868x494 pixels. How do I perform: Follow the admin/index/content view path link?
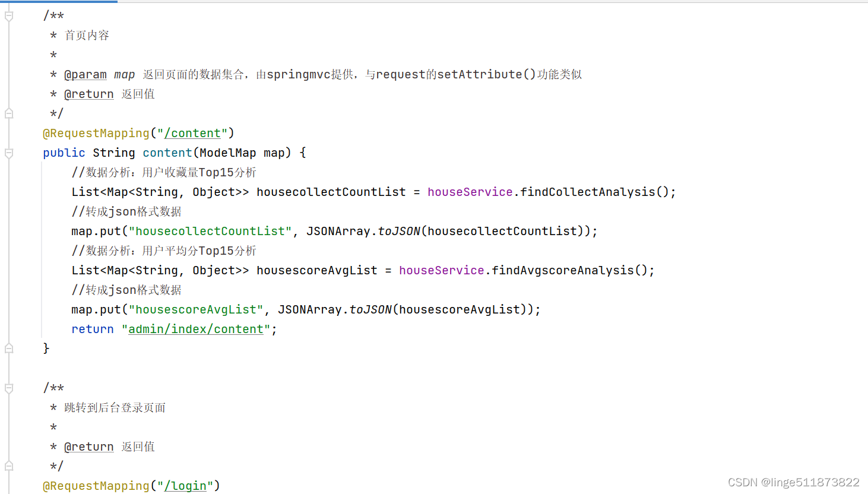[x=196, y=330]
